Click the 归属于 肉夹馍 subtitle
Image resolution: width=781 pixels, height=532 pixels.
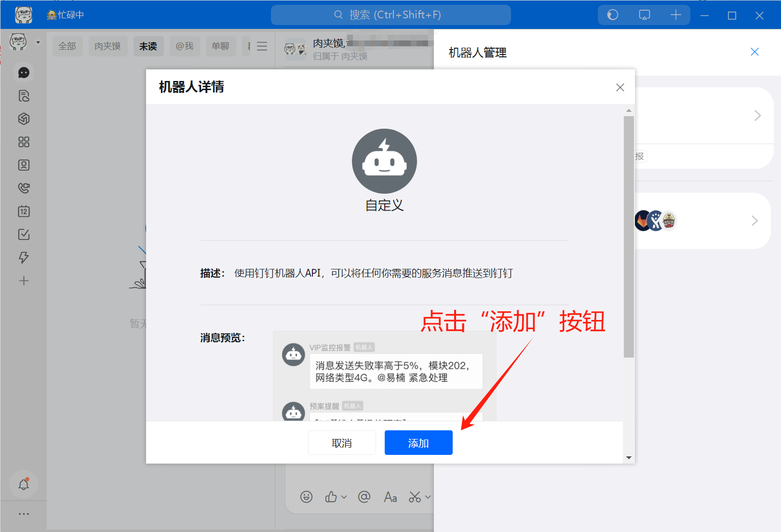click(x=340, y=56)
